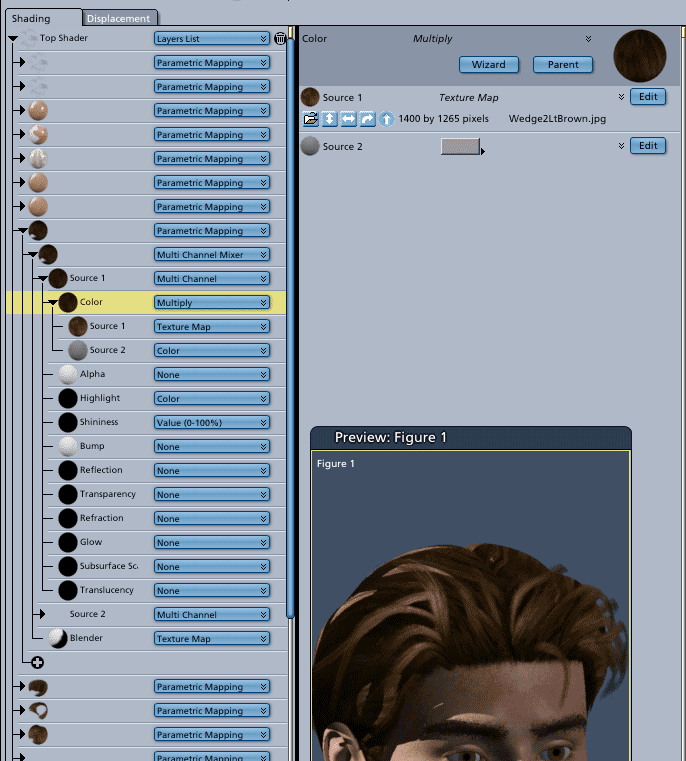Select the Translucency channel sphere

[x=68, y=590]
